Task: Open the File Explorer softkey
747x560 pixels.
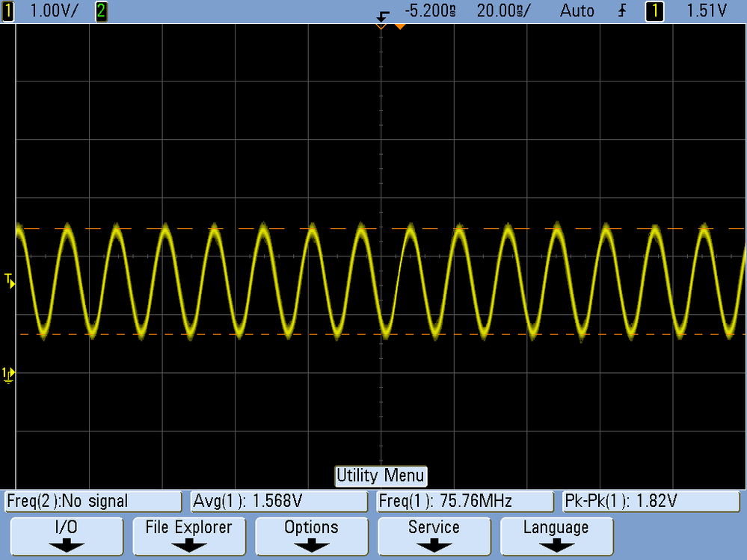Action: [x=189, y=536]
